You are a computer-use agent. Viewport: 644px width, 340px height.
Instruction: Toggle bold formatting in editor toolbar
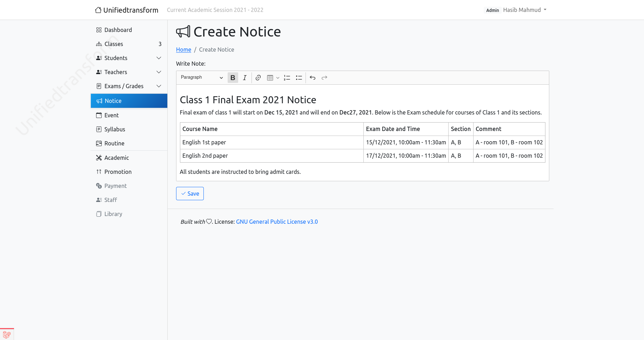(233, 78)
